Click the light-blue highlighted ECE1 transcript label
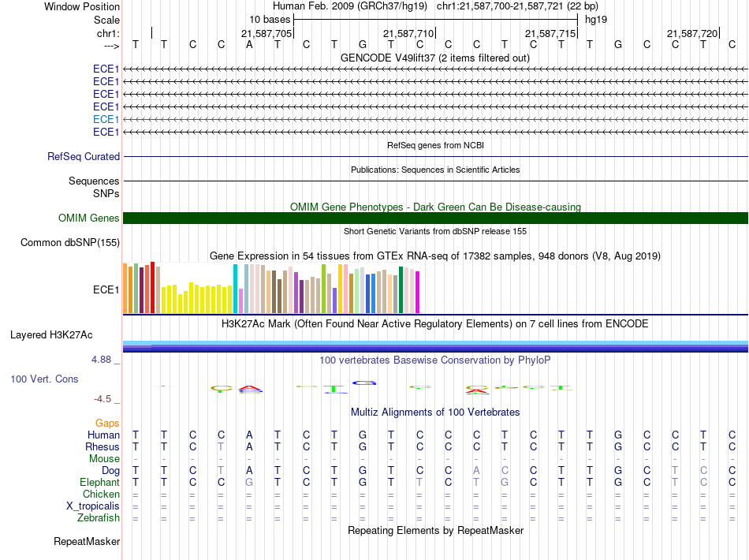749x560 pixels. point(106,119)
